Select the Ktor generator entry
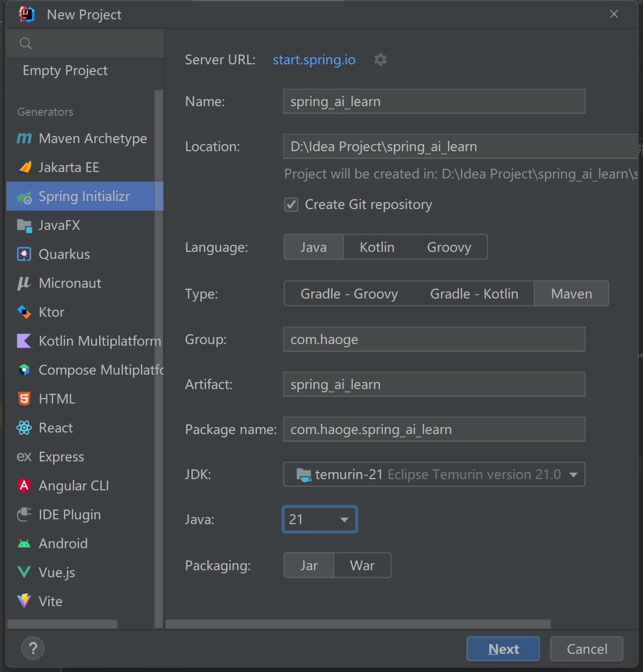The height and width of the screenshot is (672, 643). point(80,312)
